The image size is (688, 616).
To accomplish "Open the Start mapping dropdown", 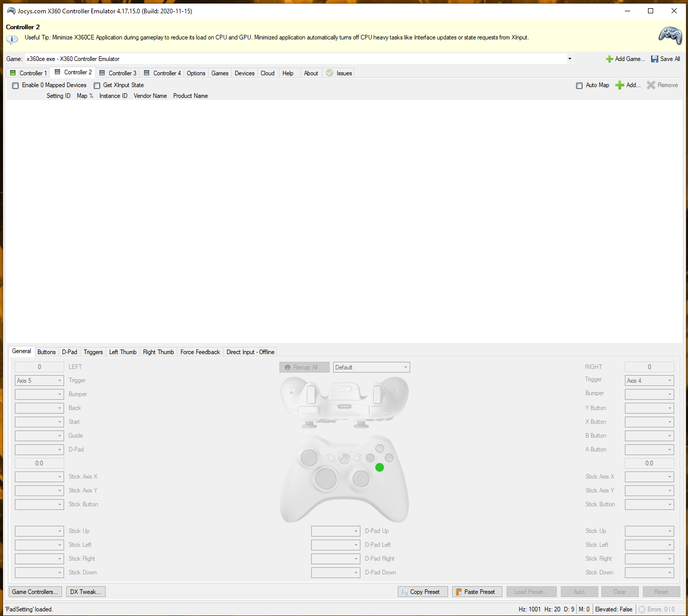I will point(39,422).
